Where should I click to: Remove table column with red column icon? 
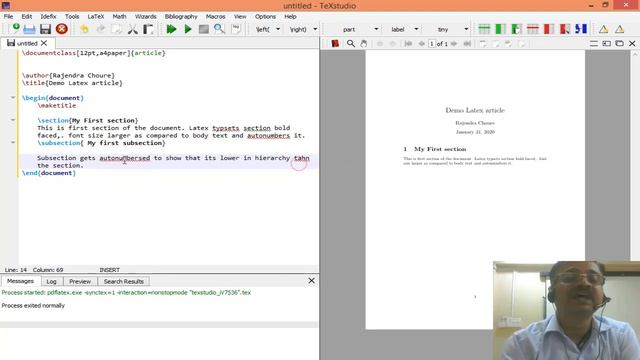point(549,29)
